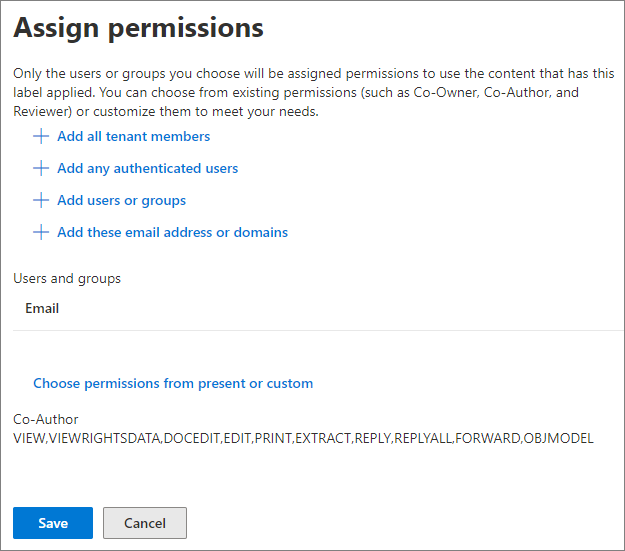Click the Users and groups label
The image size is (625, 551).
pyautogui.click(x=67, y=278)
